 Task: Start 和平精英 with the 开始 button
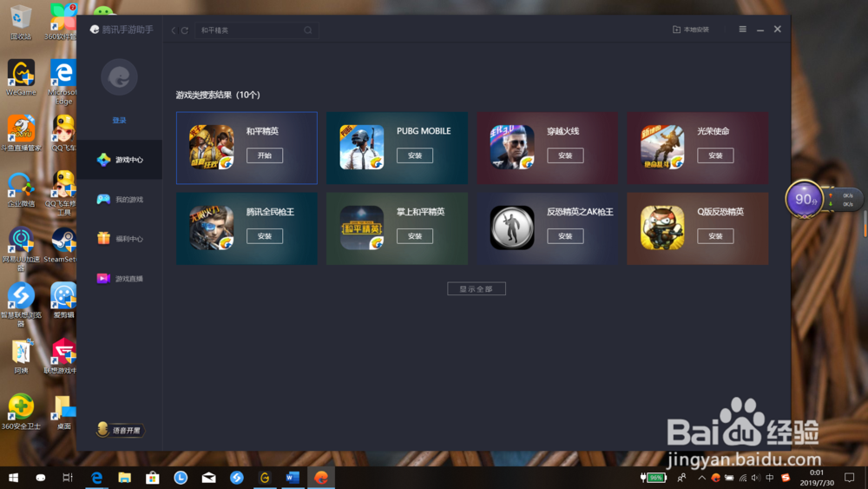[265, 155]
